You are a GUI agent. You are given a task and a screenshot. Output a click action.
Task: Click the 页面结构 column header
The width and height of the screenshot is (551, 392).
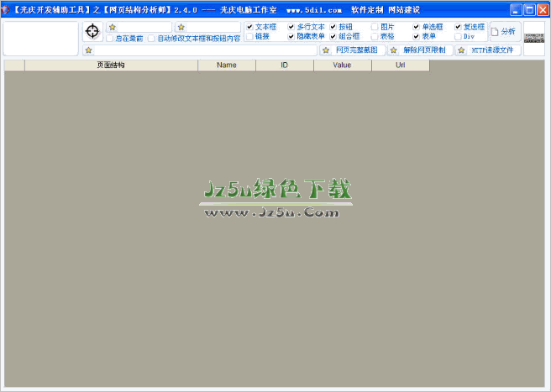click(x=111, y=65)
